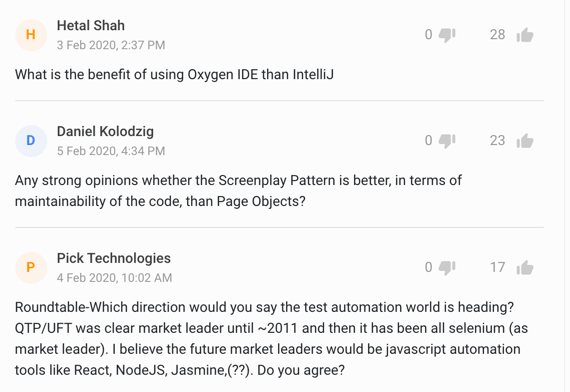Click the Daniel Kolodzig author name

(105, 132)
